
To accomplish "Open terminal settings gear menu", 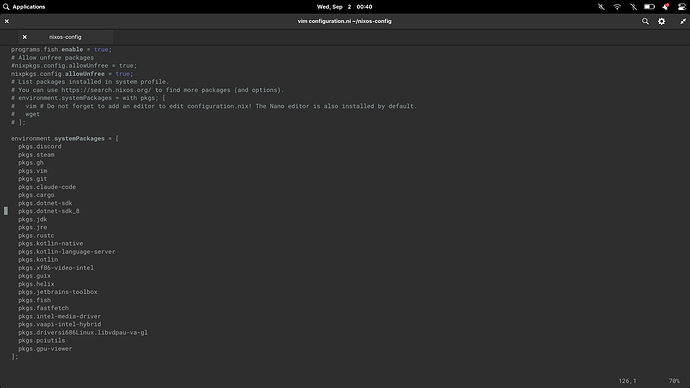I will point(661,21).
